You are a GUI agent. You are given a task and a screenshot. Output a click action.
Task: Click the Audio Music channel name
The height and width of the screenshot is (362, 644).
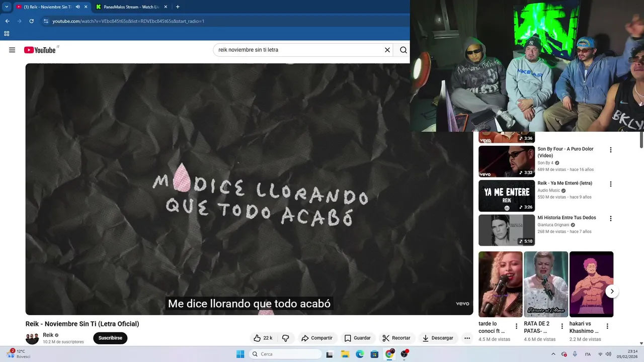click(548, 191)
